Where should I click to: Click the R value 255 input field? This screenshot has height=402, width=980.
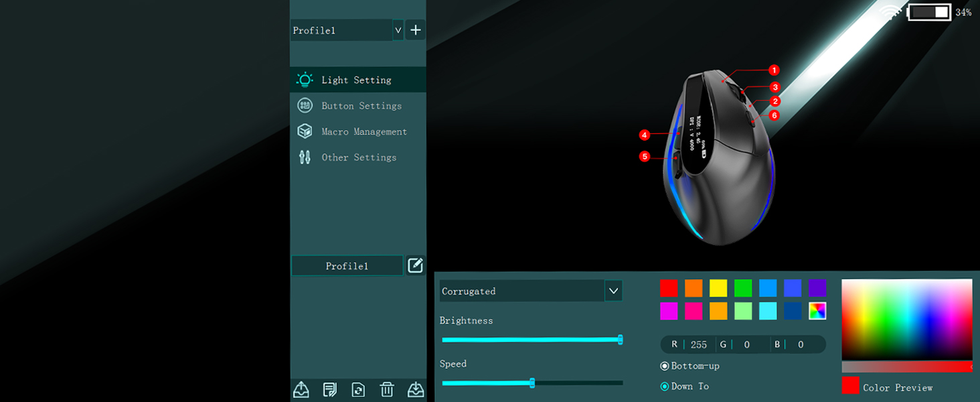[x=699, y=344]
